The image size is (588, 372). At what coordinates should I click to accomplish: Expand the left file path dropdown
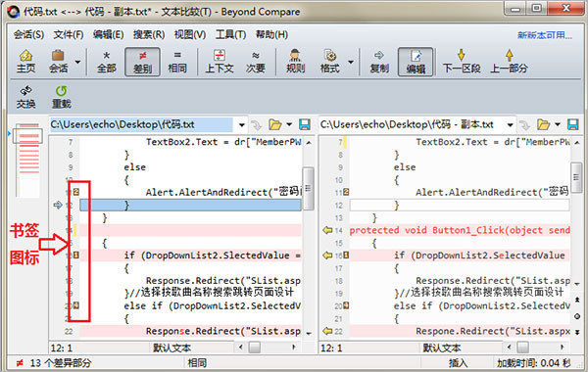point(241,124)
